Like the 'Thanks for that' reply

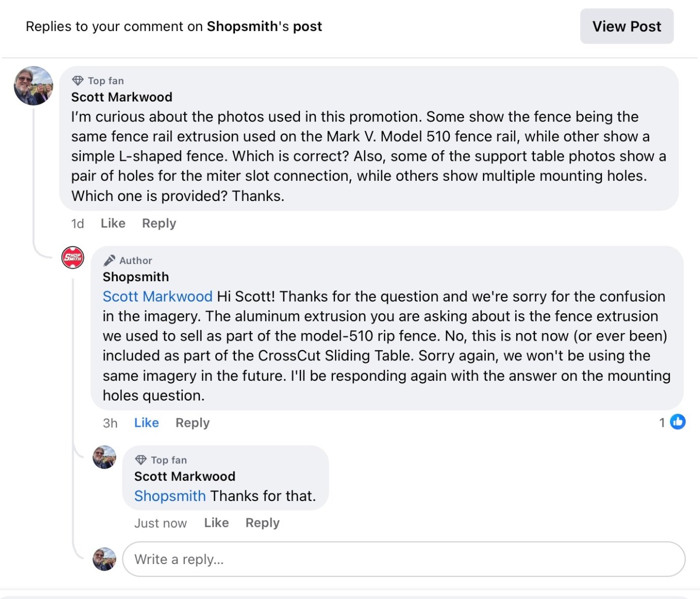point(216,523)
